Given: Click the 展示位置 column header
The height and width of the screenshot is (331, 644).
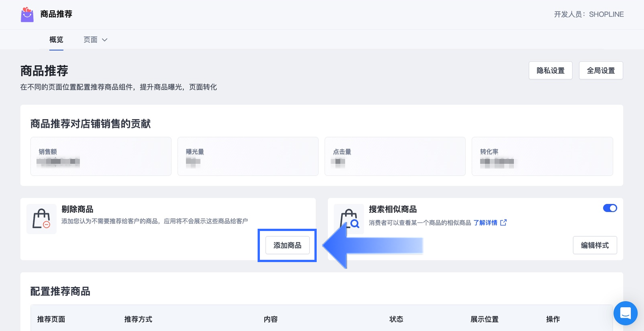Looking at the screenshot, I should [485, 319].
